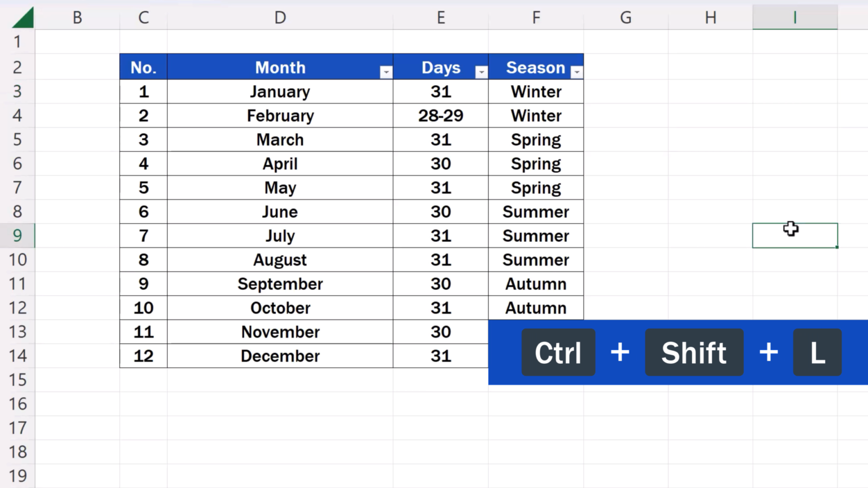Viewport: 868px width, 488px height.
Task: Select the row 9 header
Action: [x=18, y=236]
